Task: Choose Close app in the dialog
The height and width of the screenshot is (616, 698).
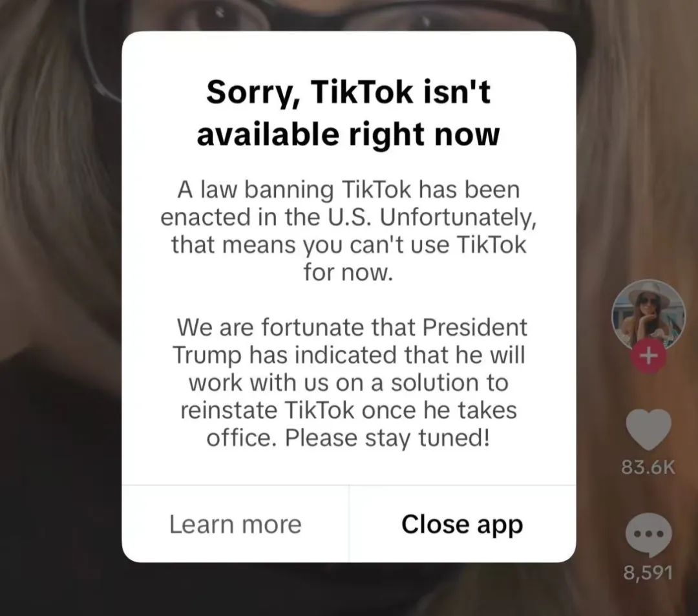Action: point(462,524)
